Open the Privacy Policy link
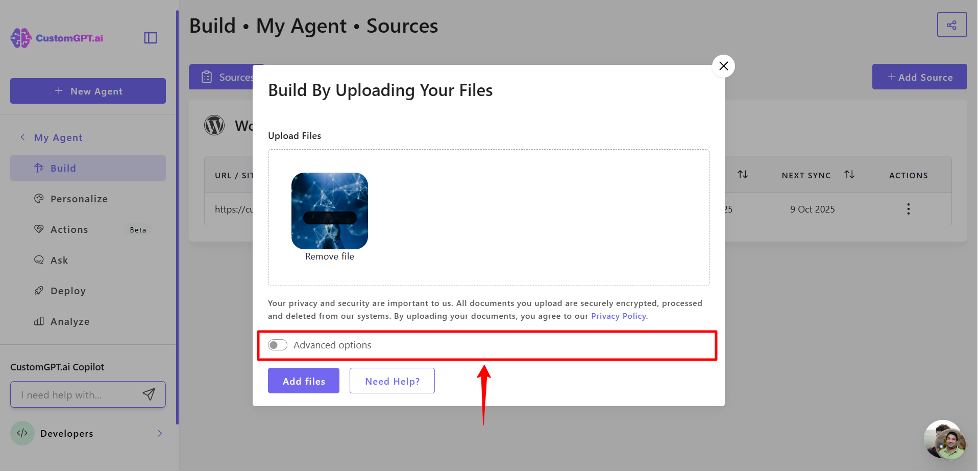This screenshot has height=471, width=980. 619,316
